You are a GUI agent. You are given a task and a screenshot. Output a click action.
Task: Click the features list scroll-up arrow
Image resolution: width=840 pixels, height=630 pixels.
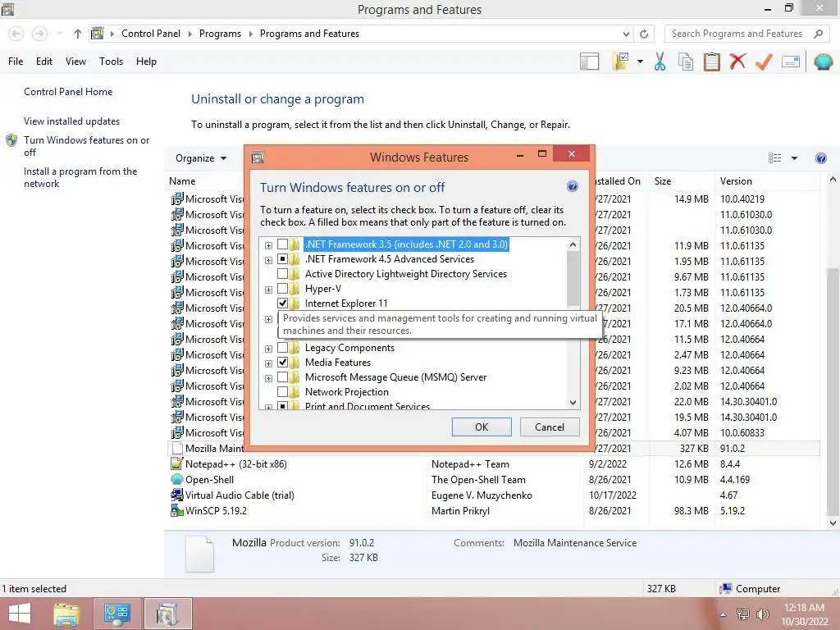[x=573, y=244]
